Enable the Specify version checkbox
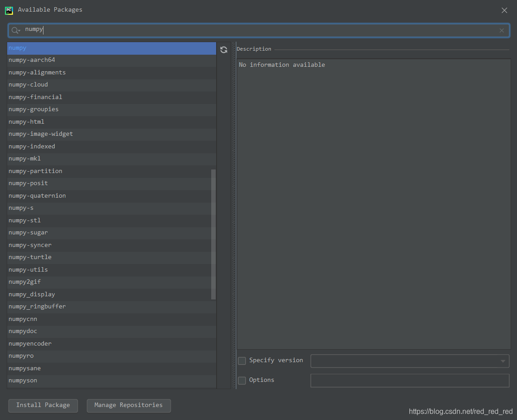This screenshot has height=420, width=517. (x=242, y=361)
